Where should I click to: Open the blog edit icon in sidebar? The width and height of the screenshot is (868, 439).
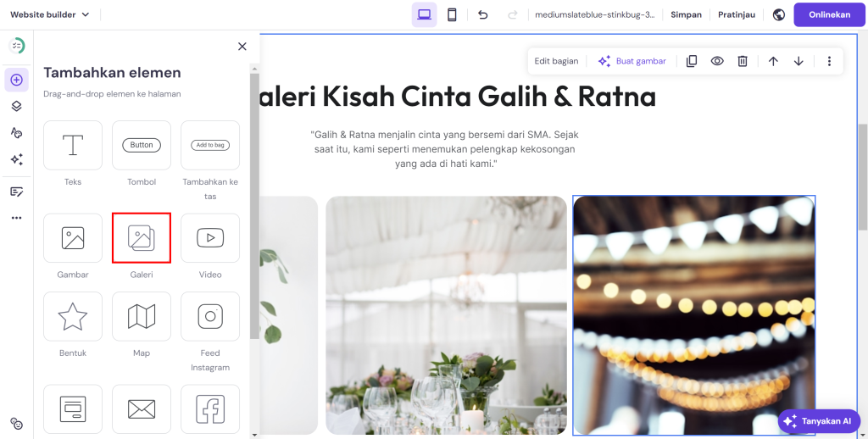17,192
